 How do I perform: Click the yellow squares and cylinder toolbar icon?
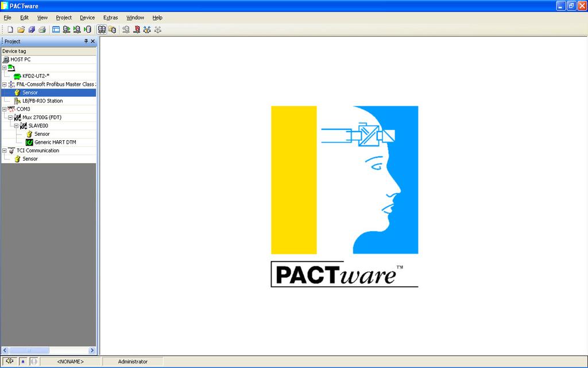[x=112, y=29]
